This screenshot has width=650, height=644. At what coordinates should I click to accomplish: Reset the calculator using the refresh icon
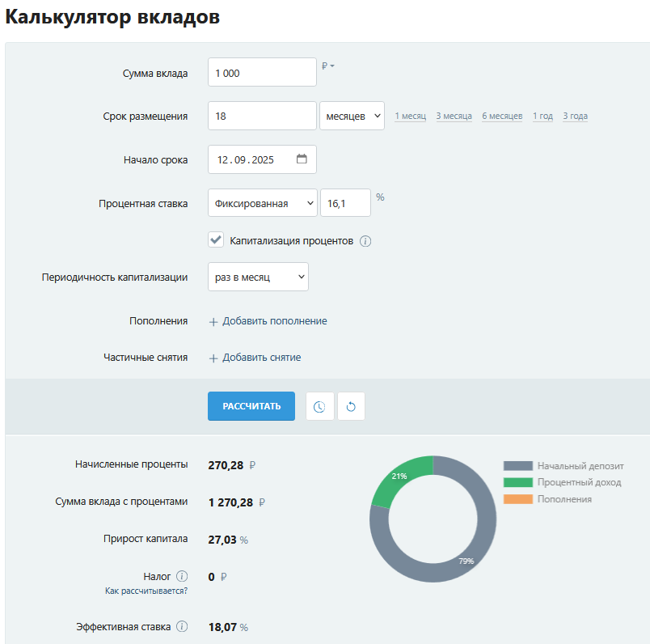351,406
